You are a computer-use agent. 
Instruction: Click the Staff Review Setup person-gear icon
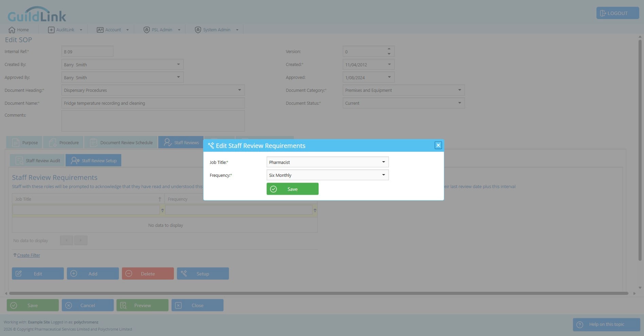[75, 161]
